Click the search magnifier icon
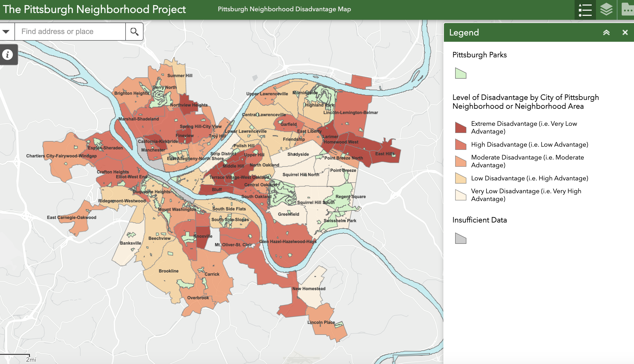The width and height of the screenshot is (634, 364). (134, 31)
